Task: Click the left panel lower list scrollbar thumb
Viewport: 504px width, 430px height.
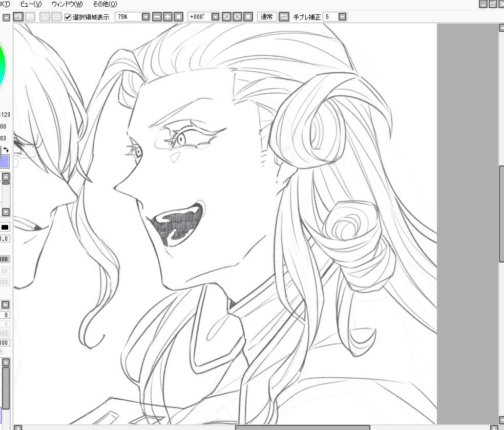Action: [6, 388]
